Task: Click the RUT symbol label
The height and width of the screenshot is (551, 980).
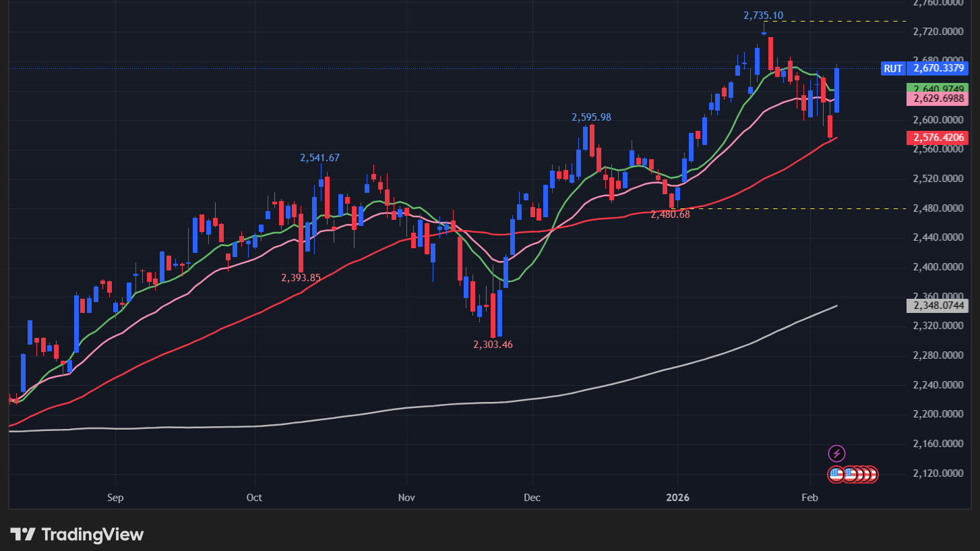Action: [892, 68]
